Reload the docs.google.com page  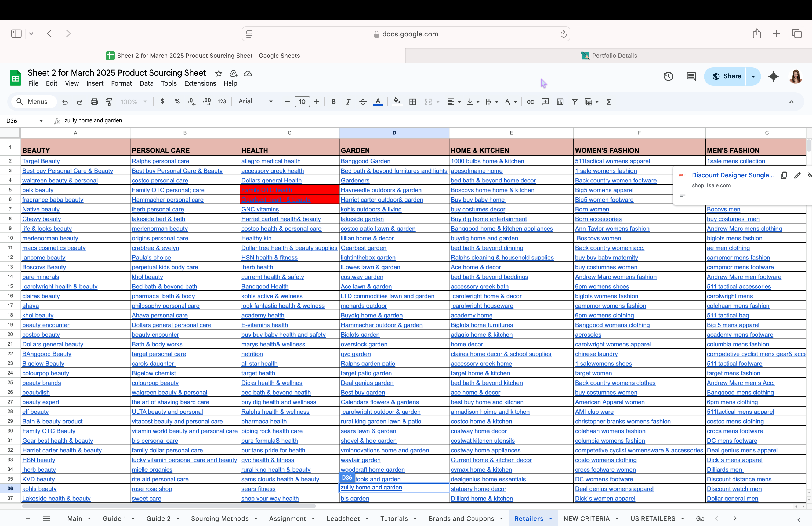(563, 34)
